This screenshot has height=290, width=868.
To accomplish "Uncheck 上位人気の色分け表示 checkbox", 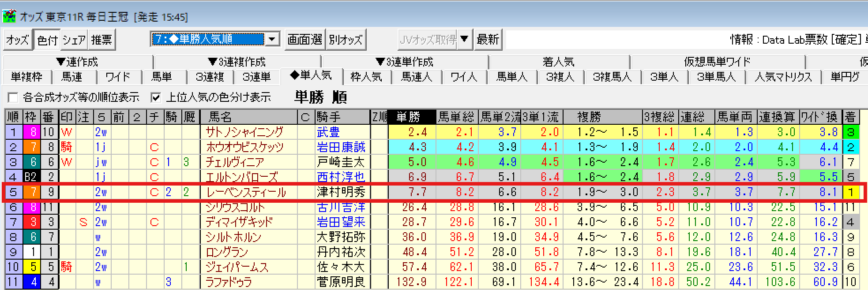I will pos(155,97).
